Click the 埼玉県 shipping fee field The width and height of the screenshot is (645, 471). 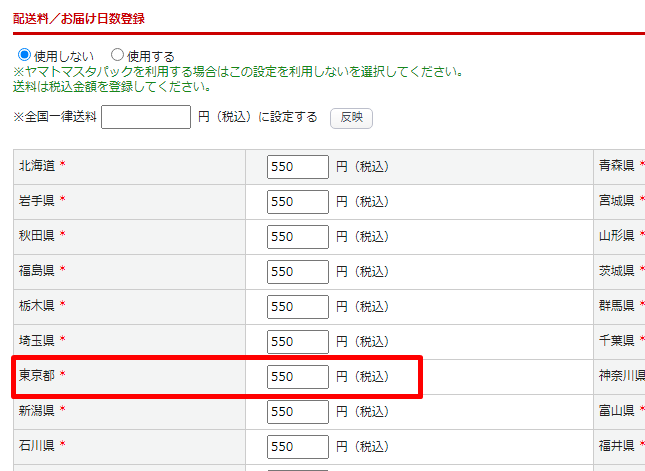pyautogui.click(x=298, y=342)
